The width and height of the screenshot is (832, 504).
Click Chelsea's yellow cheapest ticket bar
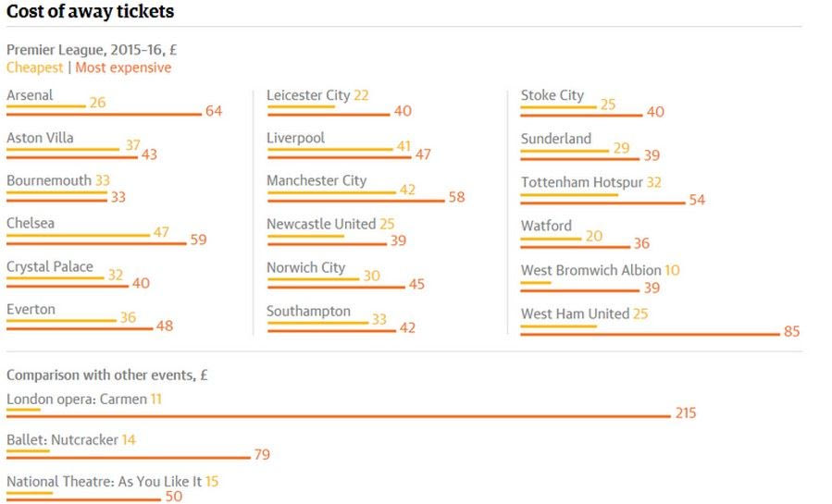pyautogui.click(x=77, y=235)
